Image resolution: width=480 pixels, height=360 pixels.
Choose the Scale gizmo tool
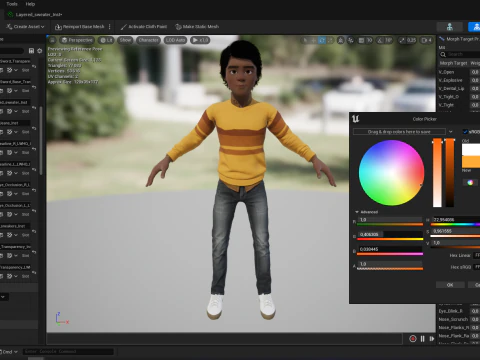pos(330,40)
